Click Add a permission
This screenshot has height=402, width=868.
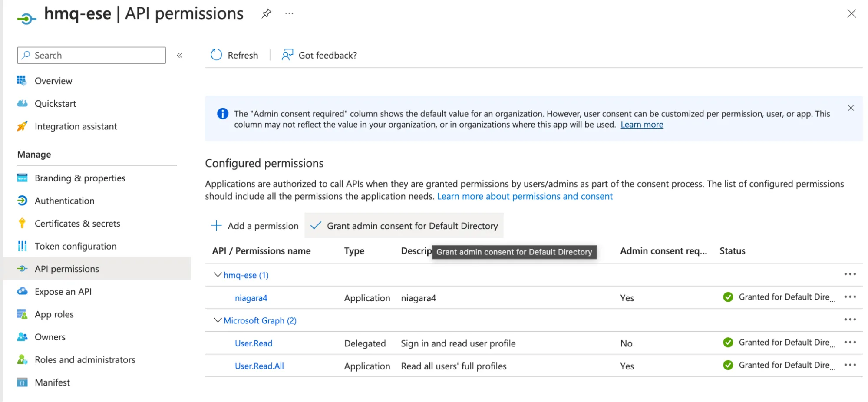coord(254,226)
